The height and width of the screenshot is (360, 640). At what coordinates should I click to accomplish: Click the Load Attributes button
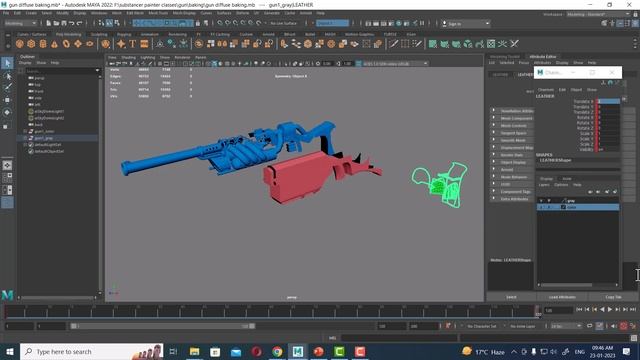pos(562,297)
